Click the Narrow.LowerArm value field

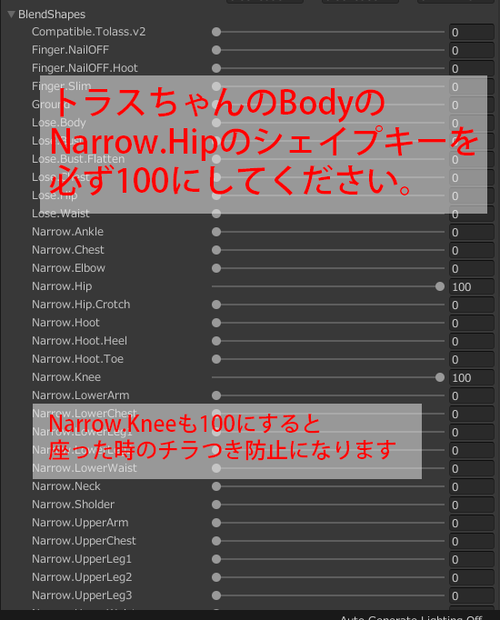coord(472,396)
